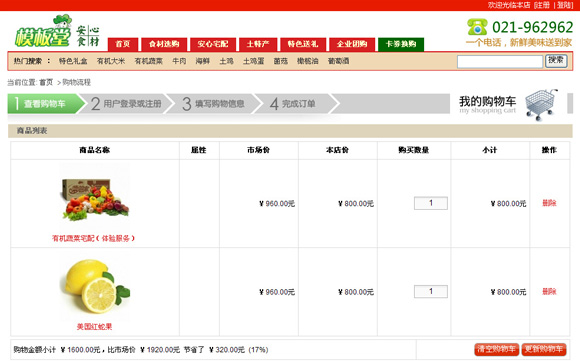Focus the quantity field for lemon item

coord(431,291)
